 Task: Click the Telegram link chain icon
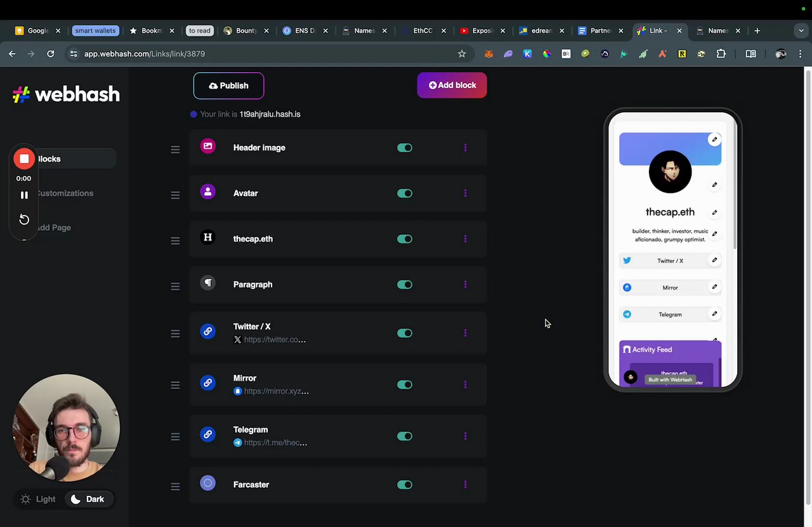click(x=207, y=434)
